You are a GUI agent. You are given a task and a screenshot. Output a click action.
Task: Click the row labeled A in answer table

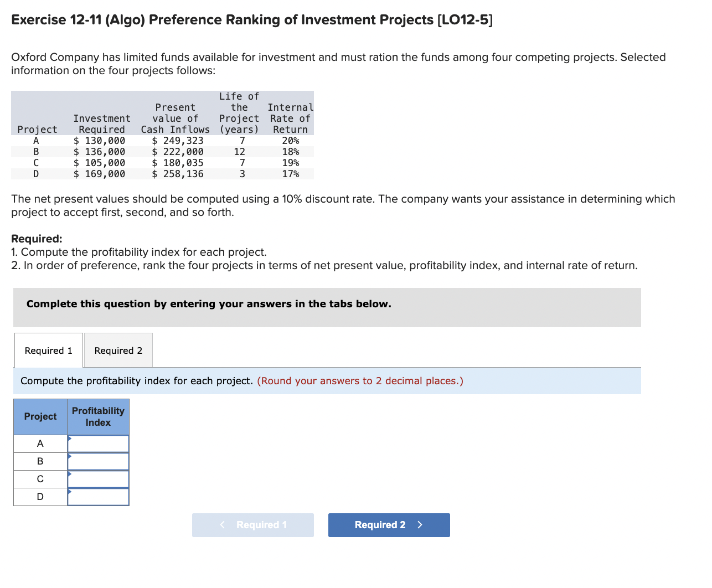40,443
